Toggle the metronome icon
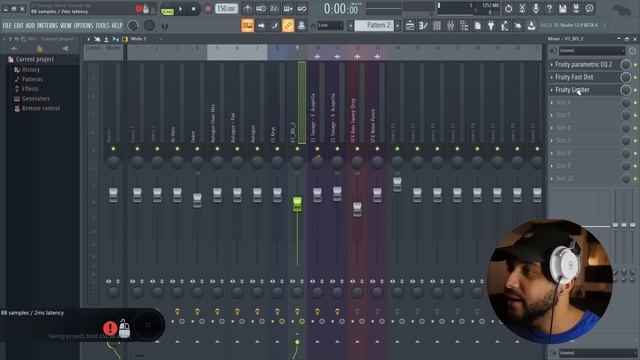640x360 pixels. [x=247, y=9]
